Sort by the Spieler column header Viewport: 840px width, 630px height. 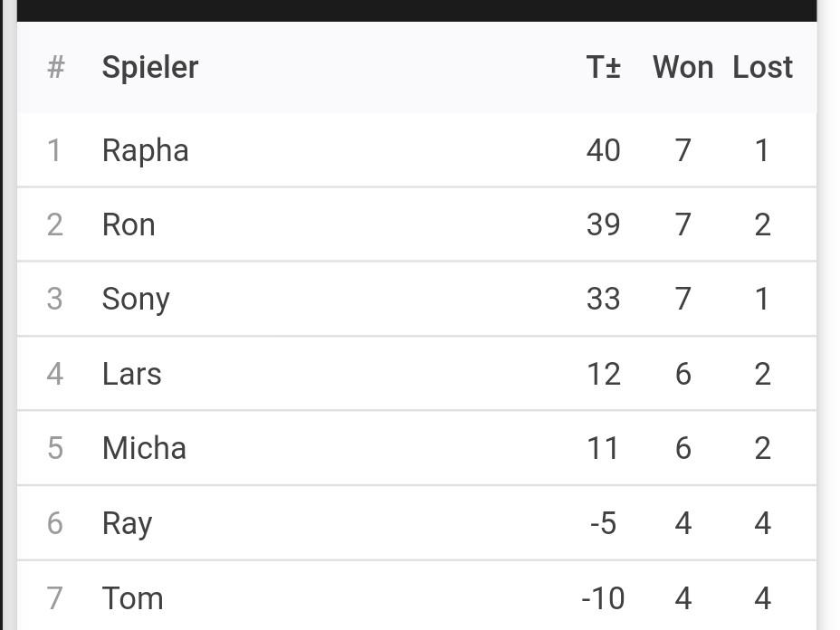point(150,68)
